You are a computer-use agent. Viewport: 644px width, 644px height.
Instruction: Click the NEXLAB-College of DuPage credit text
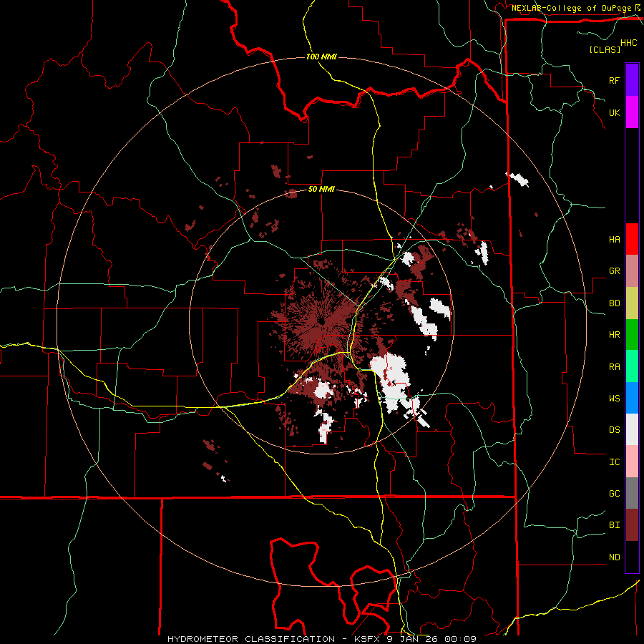571,8
